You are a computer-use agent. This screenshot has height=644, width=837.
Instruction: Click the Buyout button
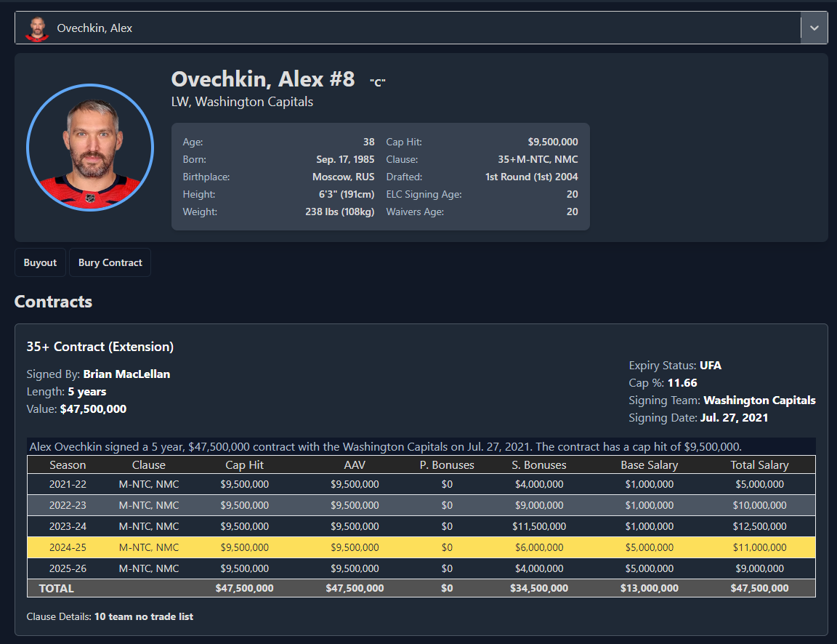pos(40,262)
